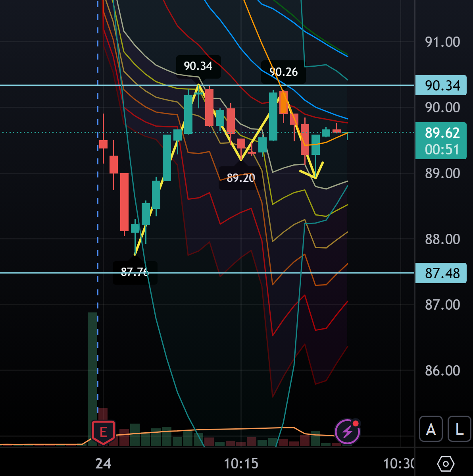Click the 90.00 price scale label
Image resolution: width=473 pixels, height=476 pixels.
442,108
